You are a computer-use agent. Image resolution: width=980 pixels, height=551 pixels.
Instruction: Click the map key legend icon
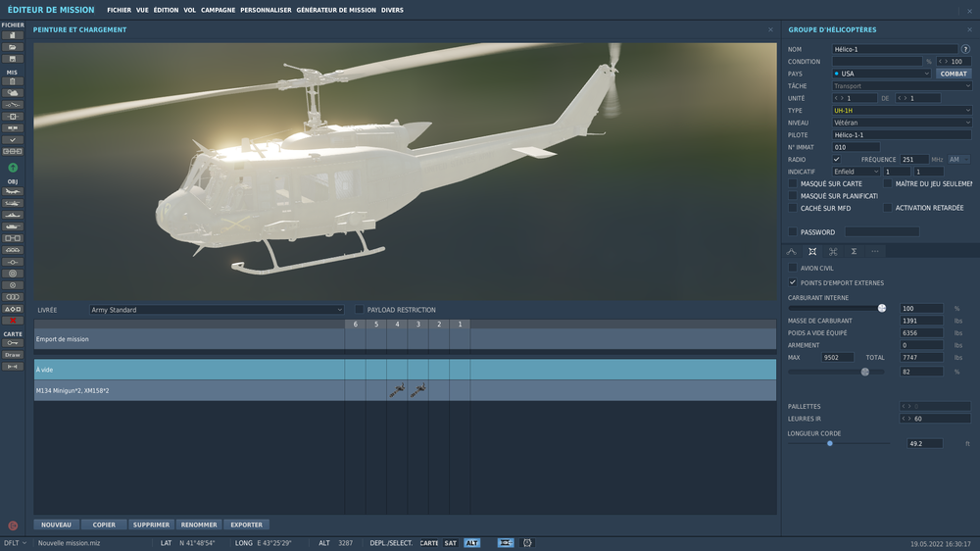coord(13,343)
